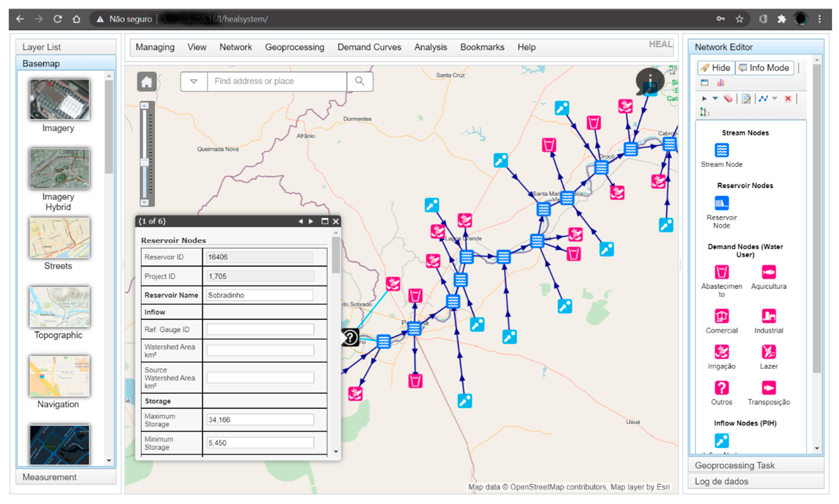
Task: Expand the selection tool dropdown arrow
Action: pyautogui.click(x=715, y=98)
